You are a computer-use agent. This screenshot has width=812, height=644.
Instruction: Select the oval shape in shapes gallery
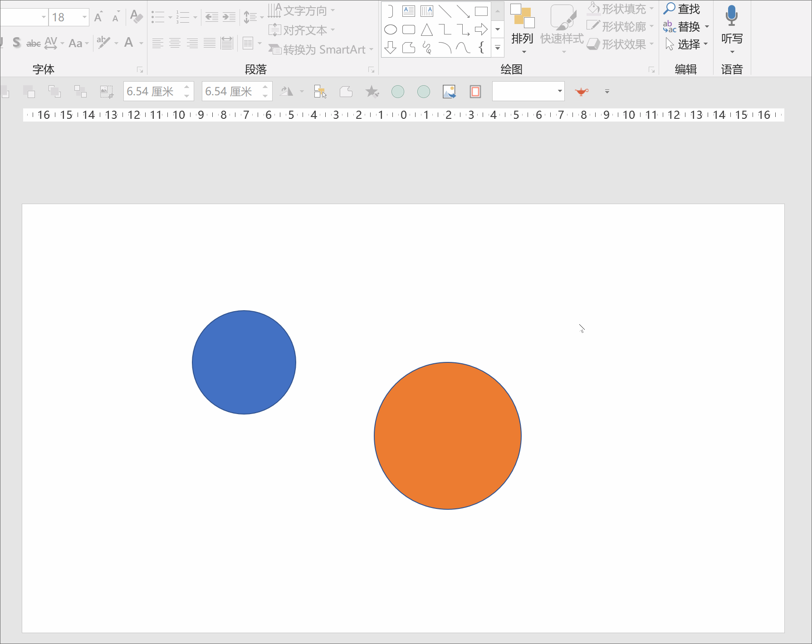point(390,30)
